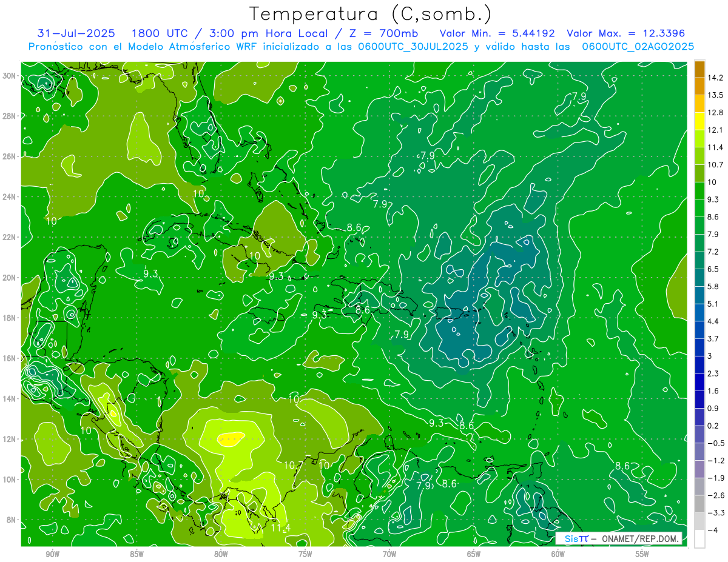Viewport: 728px width, 562px height.
Task: Click the 60W longitude axis label
Action: (x=558, y=554)
